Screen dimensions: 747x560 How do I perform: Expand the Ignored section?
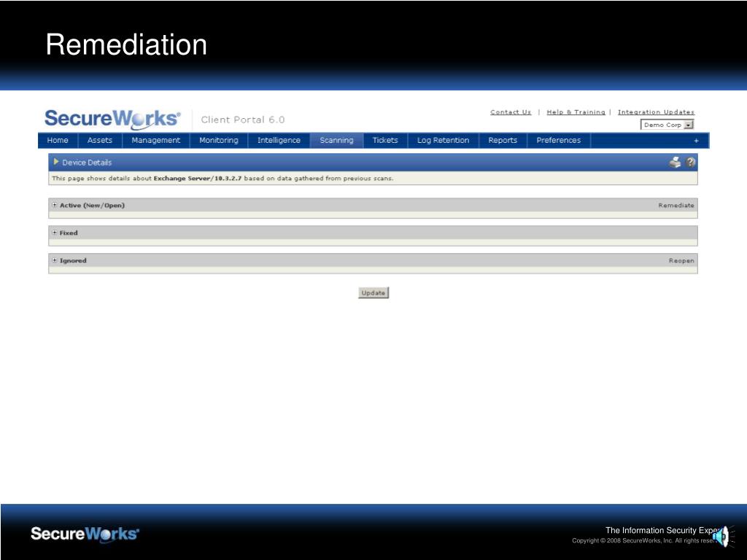(x=54, y=260)
